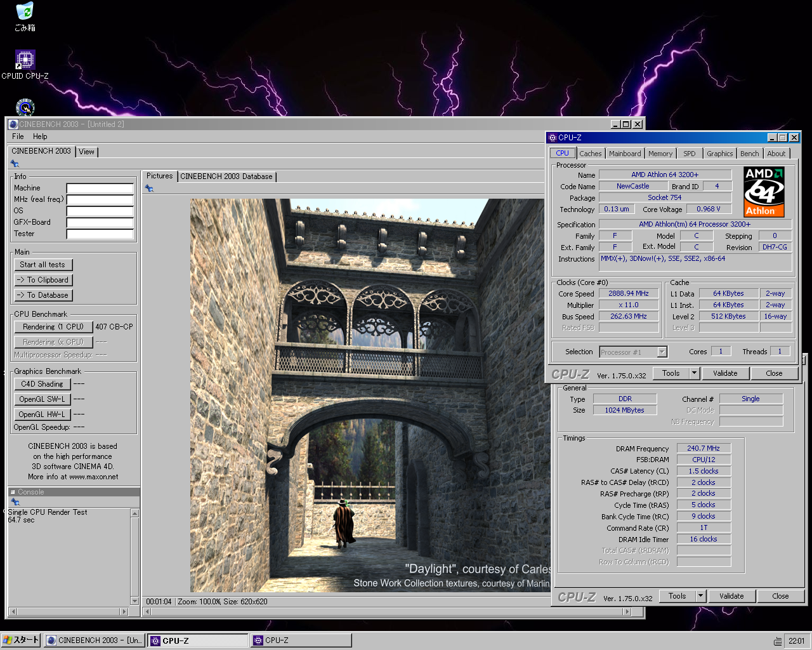Viewport: 812px width, 650px height.
Task: Click the console vertical scrollbar up arrow
Action: click(134, 513)
